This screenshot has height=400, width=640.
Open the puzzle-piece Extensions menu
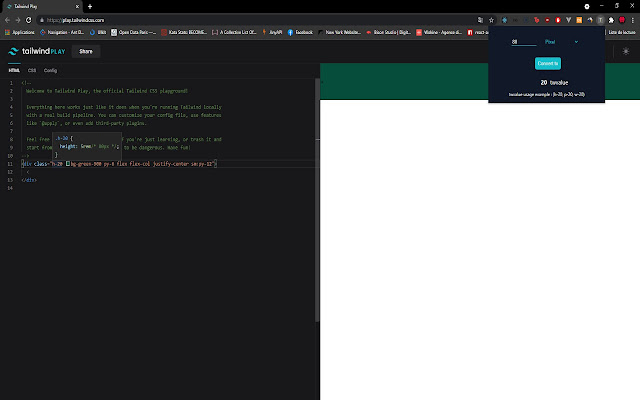611,20
